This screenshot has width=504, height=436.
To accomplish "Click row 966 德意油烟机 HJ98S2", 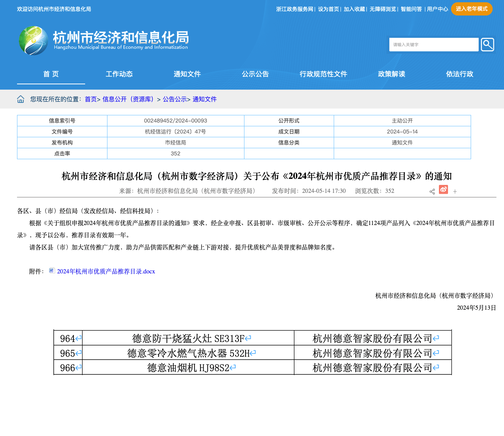I will [x=253, y=368].
